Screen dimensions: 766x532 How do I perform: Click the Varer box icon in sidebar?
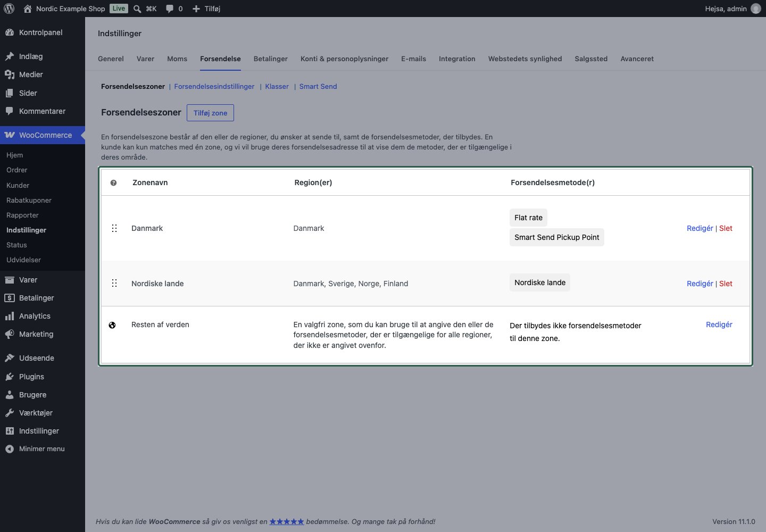tap(10, 280)
